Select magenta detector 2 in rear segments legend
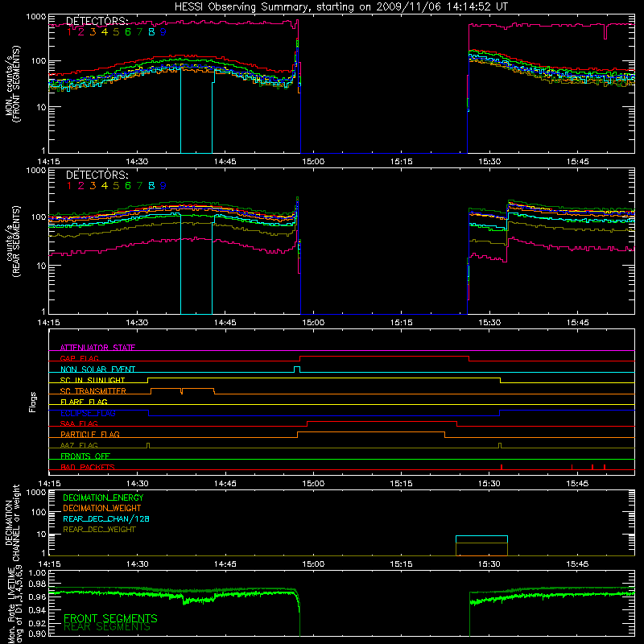The image size is (644, 644). tap(81, 186)
